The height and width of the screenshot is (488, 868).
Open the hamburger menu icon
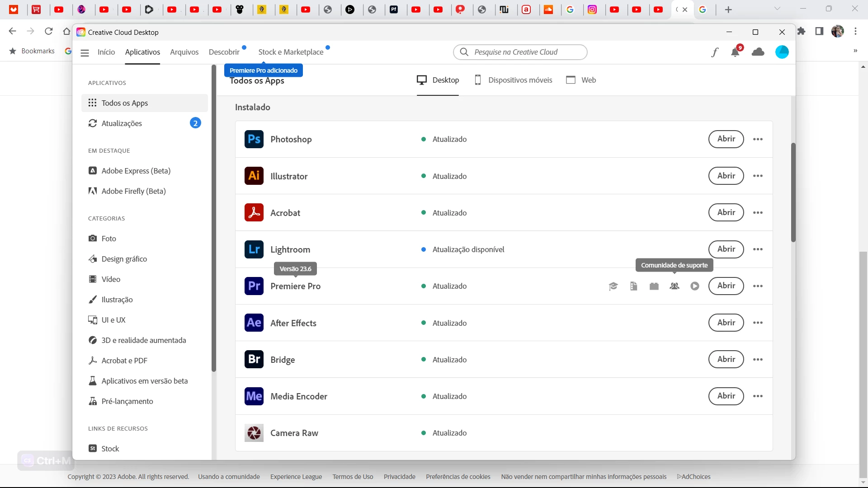pyautogui.click(x=85, y=52)
